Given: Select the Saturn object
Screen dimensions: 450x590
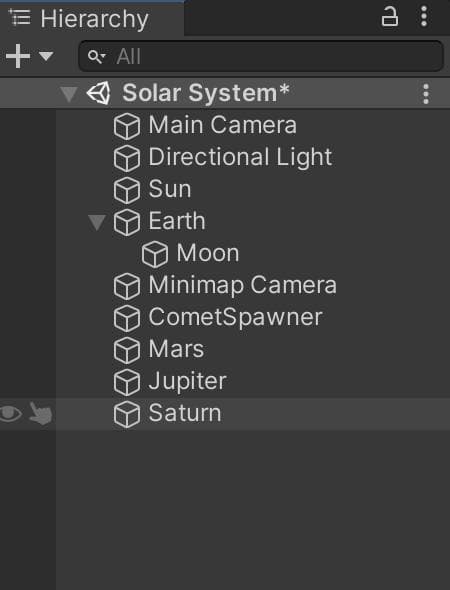Looking at the screenshot, I should coord(185,413).
